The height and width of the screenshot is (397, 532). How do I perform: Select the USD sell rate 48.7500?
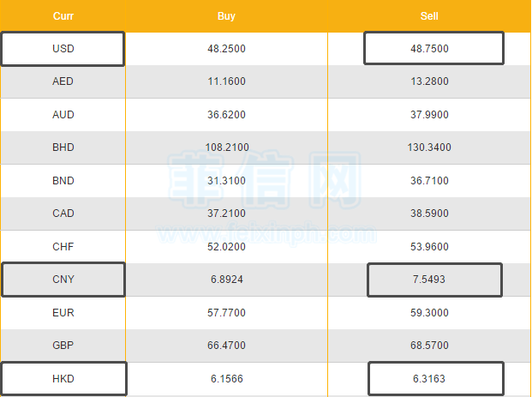pos(433,49)
